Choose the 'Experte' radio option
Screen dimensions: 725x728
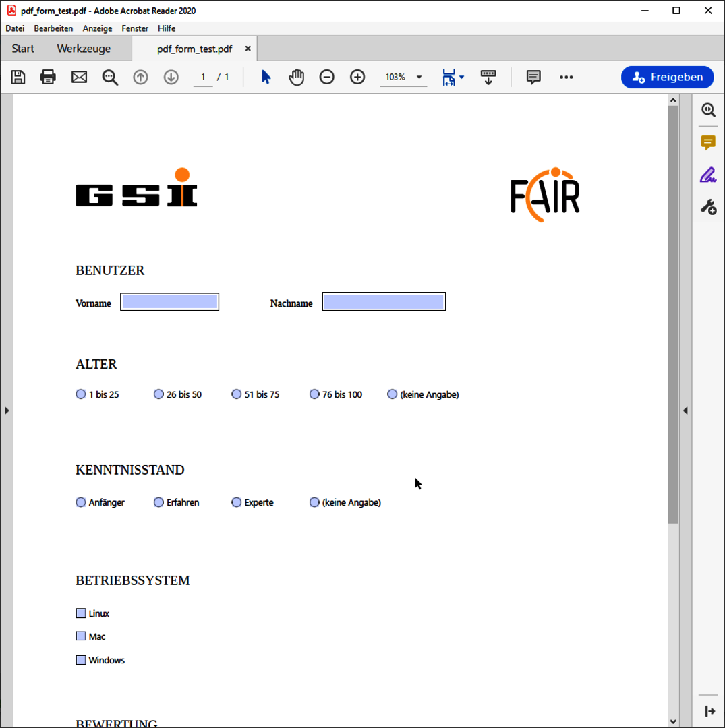[x=236, y=502]
